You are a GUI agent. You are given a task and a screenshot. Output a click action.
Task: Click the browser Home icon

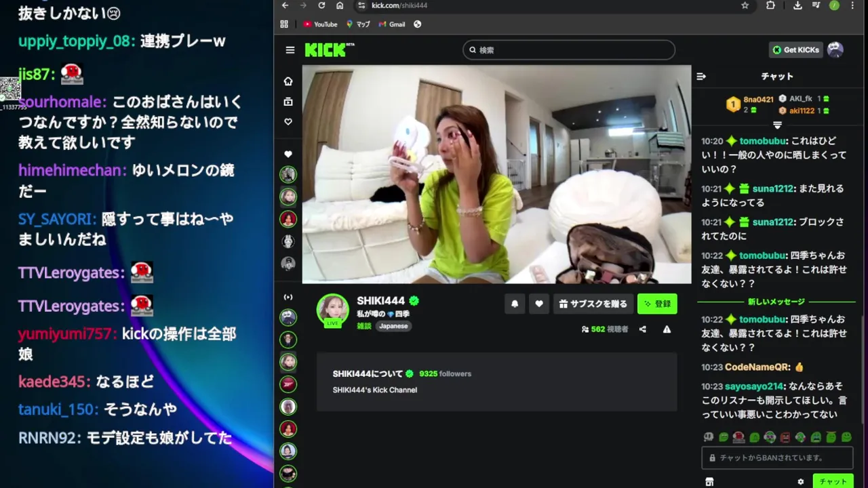(x=340, y=5)
